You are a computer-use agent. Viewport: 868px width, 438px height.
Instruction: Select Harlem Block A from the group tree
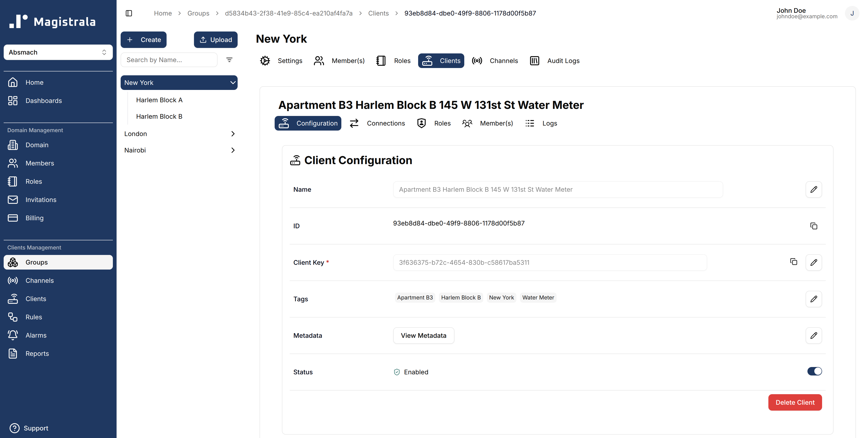tap(159, 100)
